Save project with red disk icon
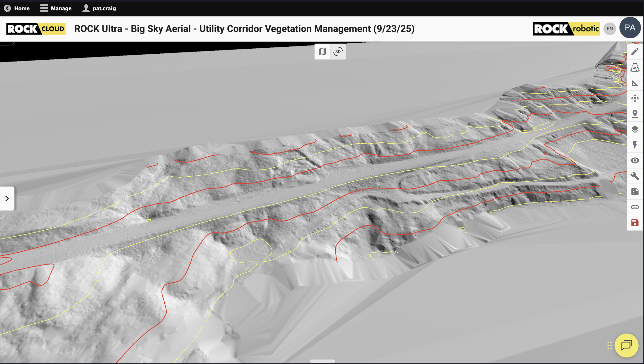644x364 pixels. 635,223
